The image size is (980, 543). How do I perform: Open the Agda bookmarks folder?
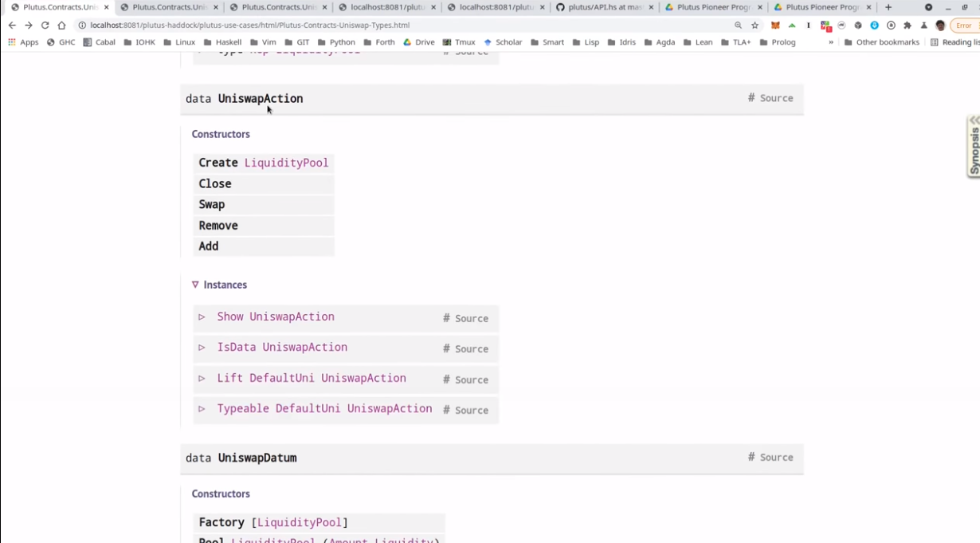659,42
